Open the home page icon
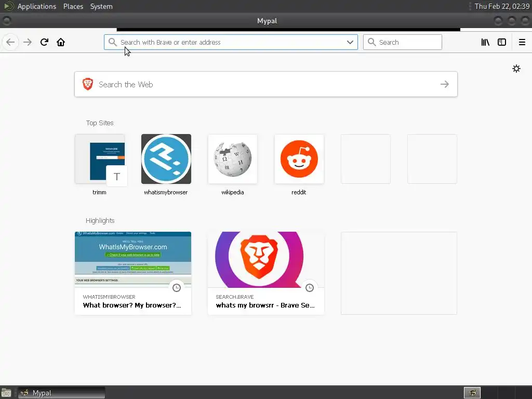The height and width of the screenshot is (399, 532). coord(61,42)
